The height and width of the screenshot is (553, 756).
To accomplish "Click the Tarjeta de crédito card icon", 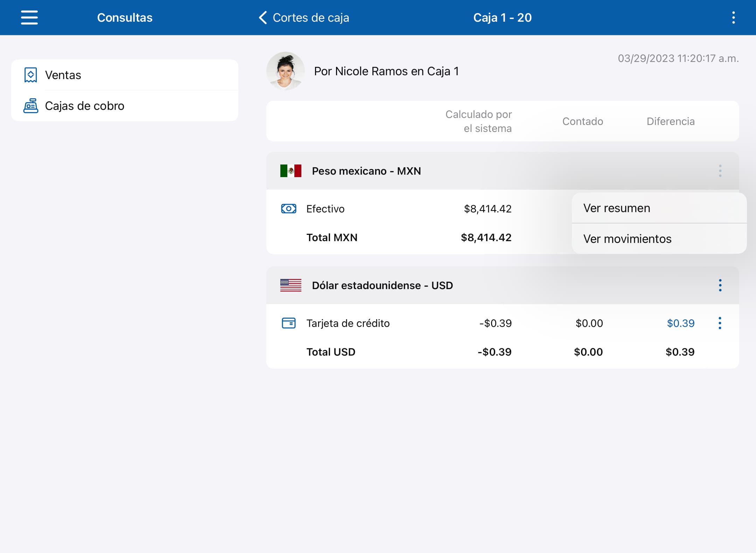I will coord(289,323).
